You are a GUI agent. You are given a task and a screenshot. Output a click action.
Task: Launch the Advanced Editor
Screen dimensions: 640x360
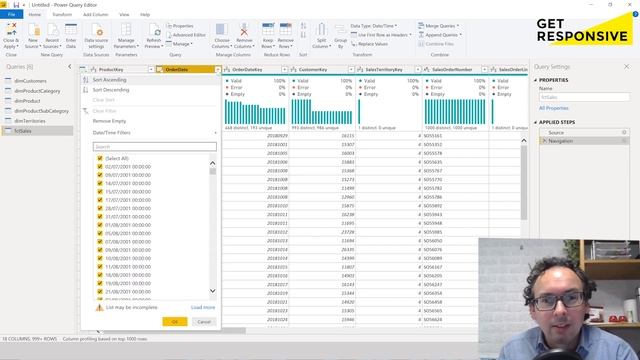pyautogui.click(x=186, y=35)
